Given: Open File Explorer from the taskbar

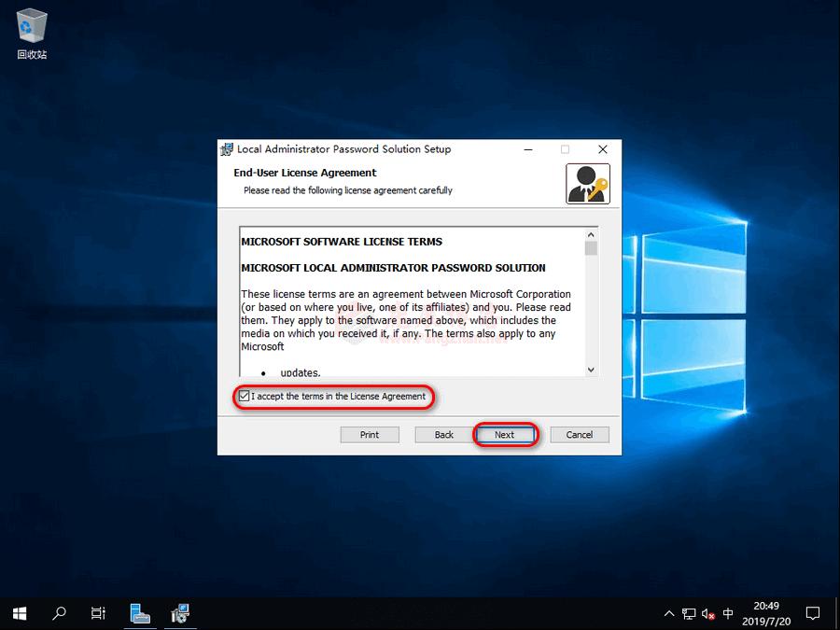Looking at the screenshot, I should point(140,613).
